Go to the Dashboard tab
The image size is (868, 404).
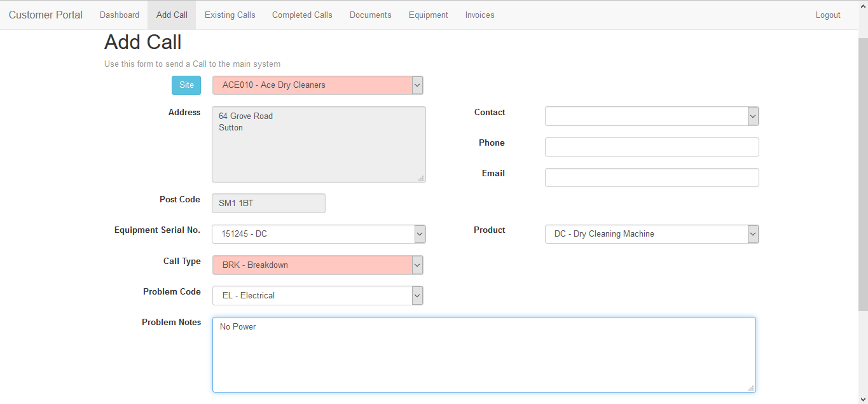(x=120, y=15)
